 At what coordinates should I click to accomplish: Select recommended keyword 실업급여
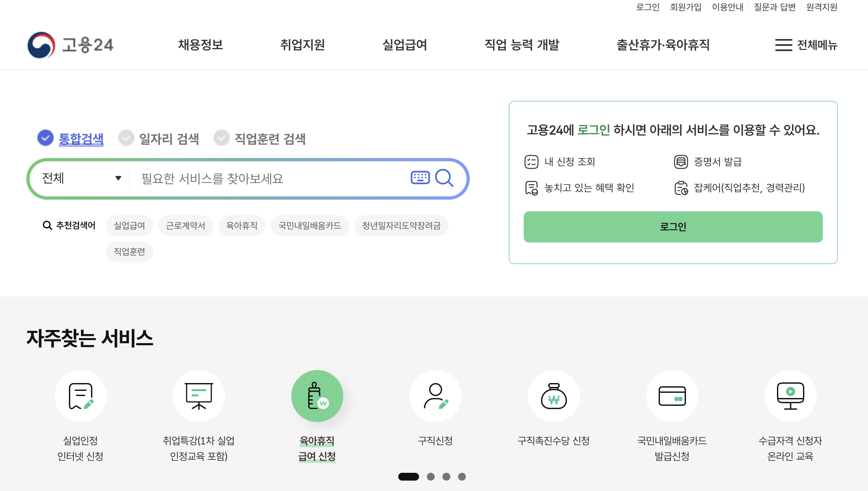click(x=129, y=225)
